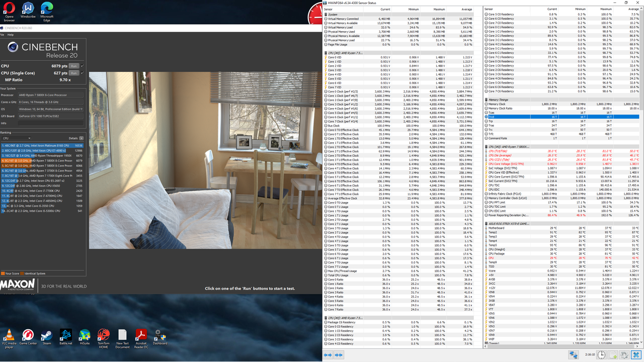Open the Battle.net desktop shortcut

coord(66,338)
